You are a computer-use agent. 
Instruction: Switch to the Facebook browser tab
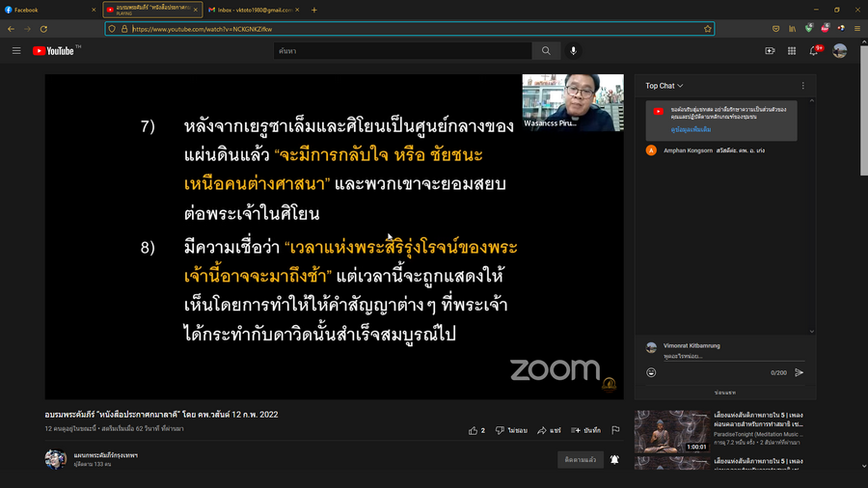48,10
